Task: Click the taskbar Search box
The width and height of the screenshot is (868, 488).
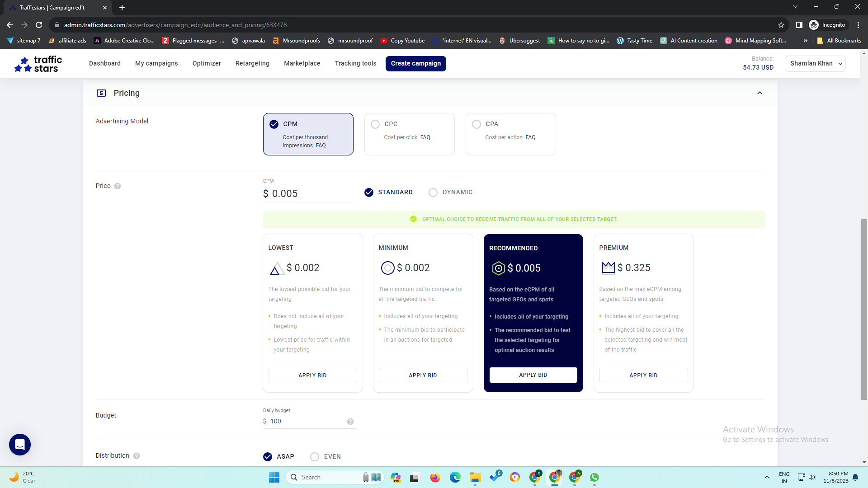Action: point(335,478)
